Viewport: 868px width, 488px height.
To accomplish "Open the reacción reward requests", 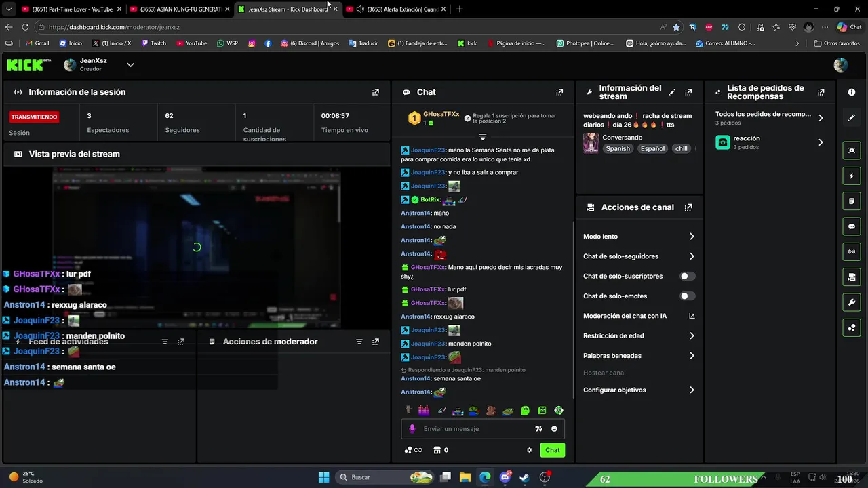I will (770, 142).
